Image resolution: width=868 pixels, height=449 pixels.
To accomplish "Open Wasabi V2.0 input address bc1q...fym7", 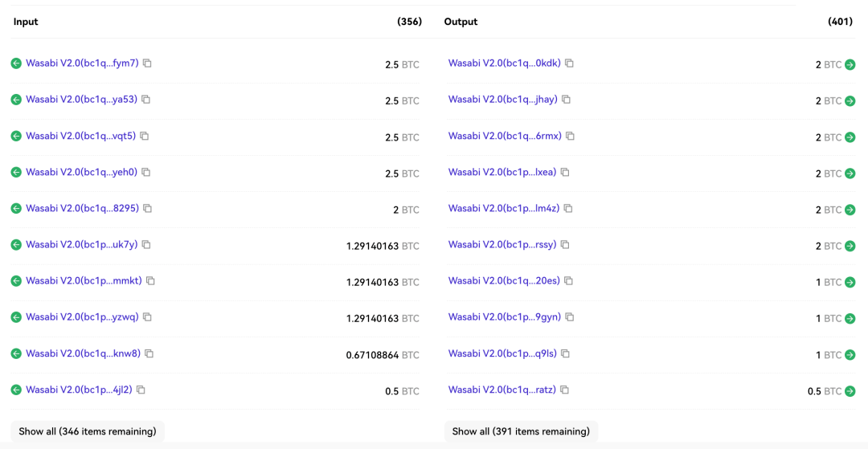I will coord(83,63).
